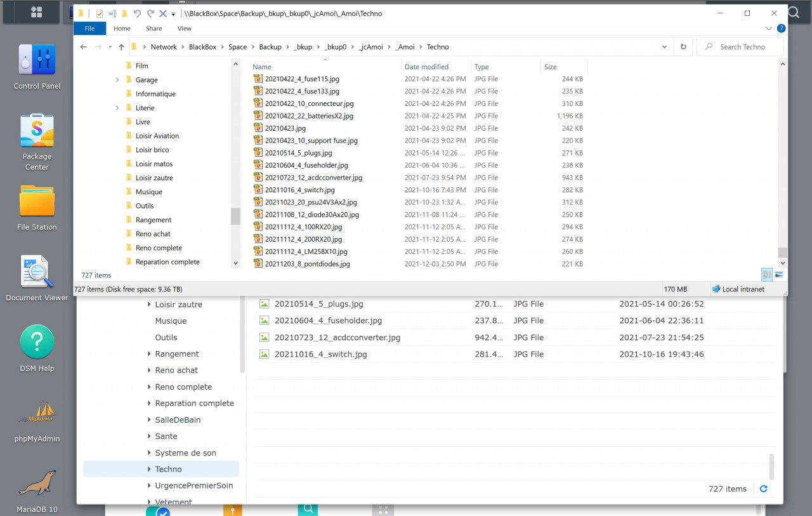The image size is (812, 516).
Task: Expand the Garage folder in the navigation pane
Action: click(116, 79)
